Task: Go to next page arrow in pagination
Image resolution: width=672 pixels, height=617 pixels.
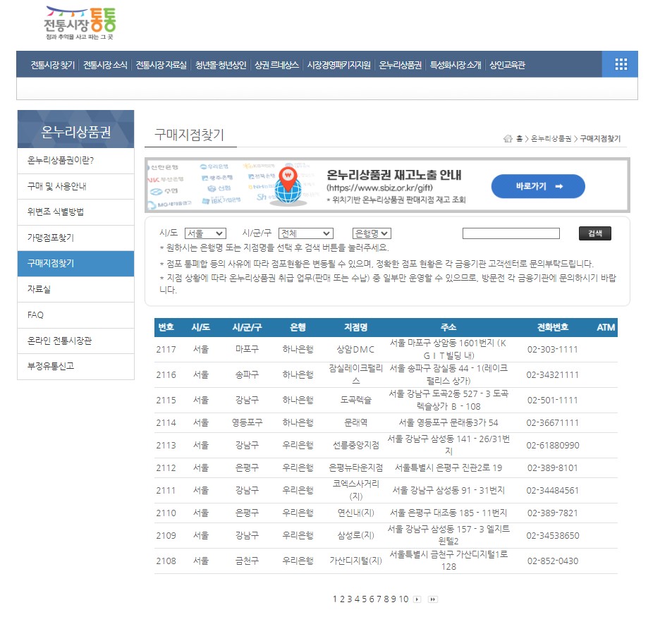Action: click(x=417, y=599)
